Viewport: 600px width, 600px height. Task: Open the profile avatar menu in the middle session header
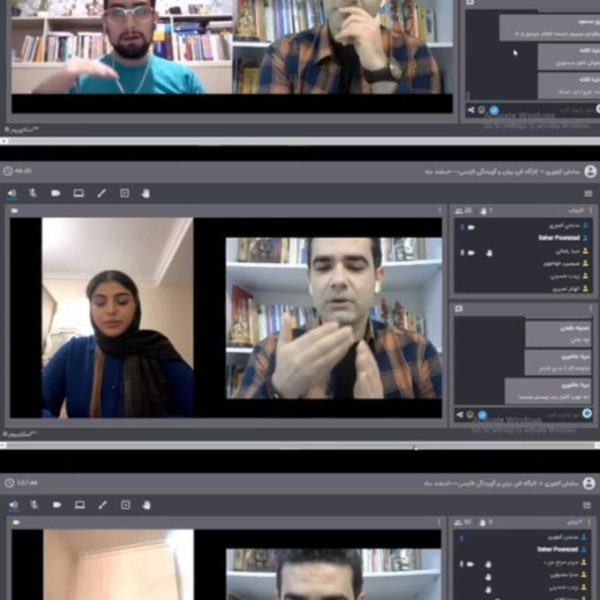590,171
